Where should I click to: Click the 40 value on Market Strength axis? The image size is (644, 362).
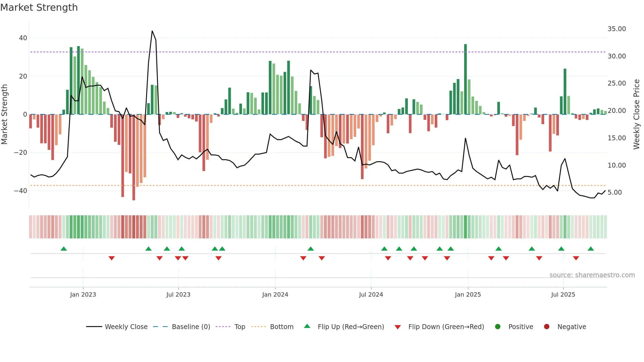[23, 38]
